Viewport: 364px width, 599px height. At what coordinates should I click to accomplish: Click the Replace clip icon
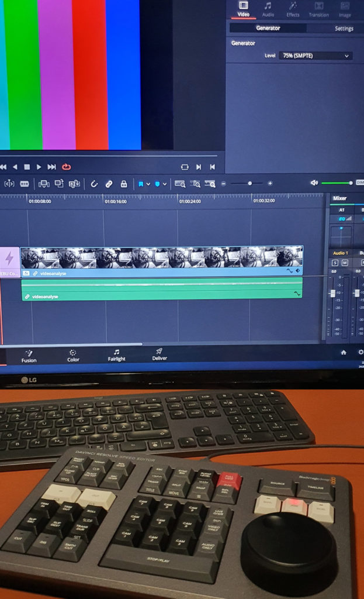74,184
